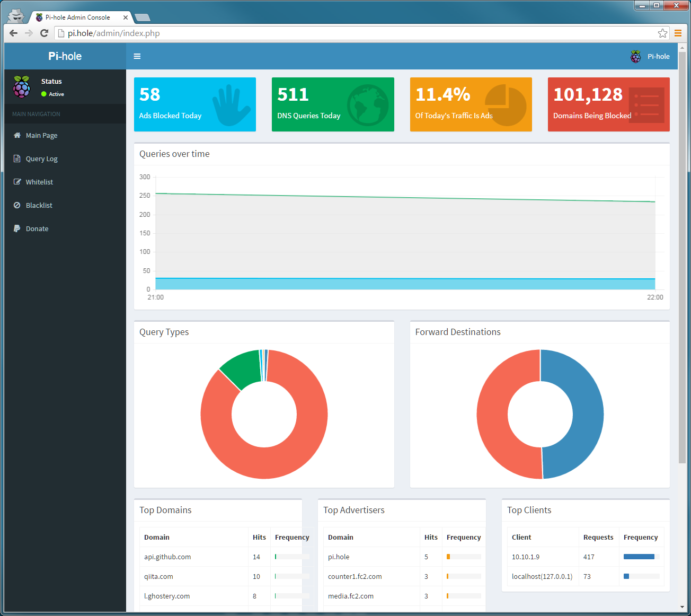Click frequency bar for pi.hole advertiser
Viewport: 691px width, 616px height.
[464, 557]
